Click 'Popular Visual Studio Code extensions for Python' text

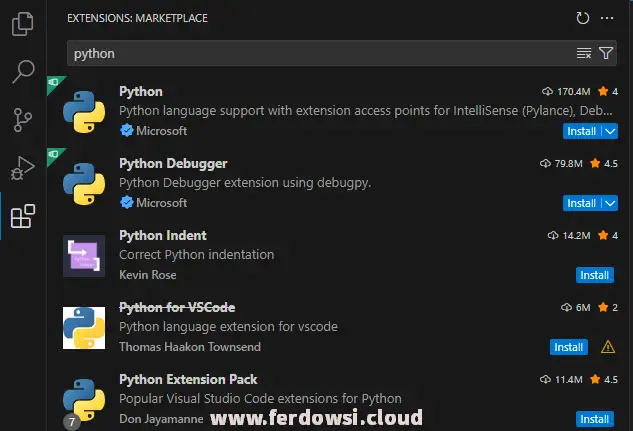click(260, 399)
